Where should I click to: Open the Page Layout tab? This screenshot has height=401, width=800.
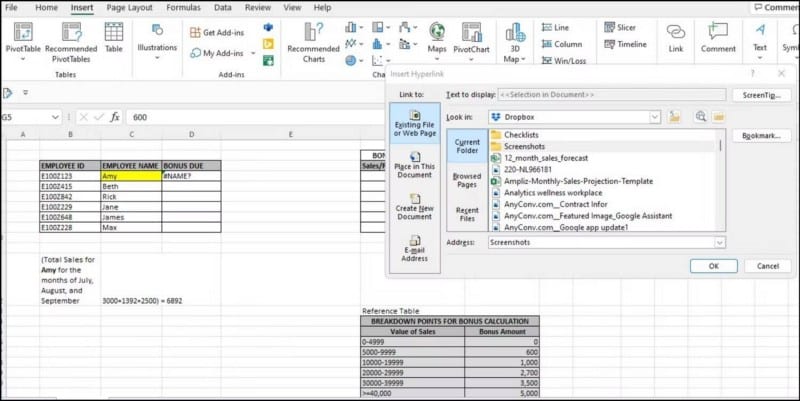(x=130, y=7)
